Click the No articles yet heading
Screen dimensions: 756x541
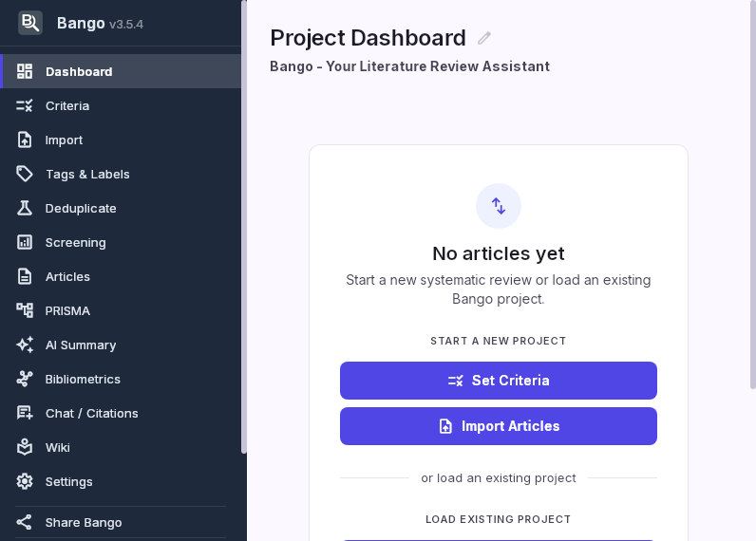click(499, 253)
